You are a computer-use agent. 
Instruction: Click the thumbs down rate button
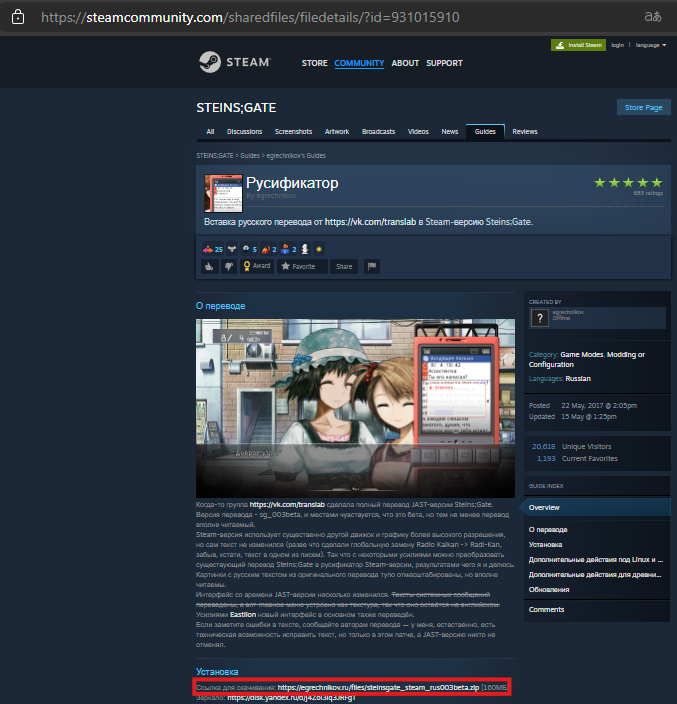click(229, 266)
